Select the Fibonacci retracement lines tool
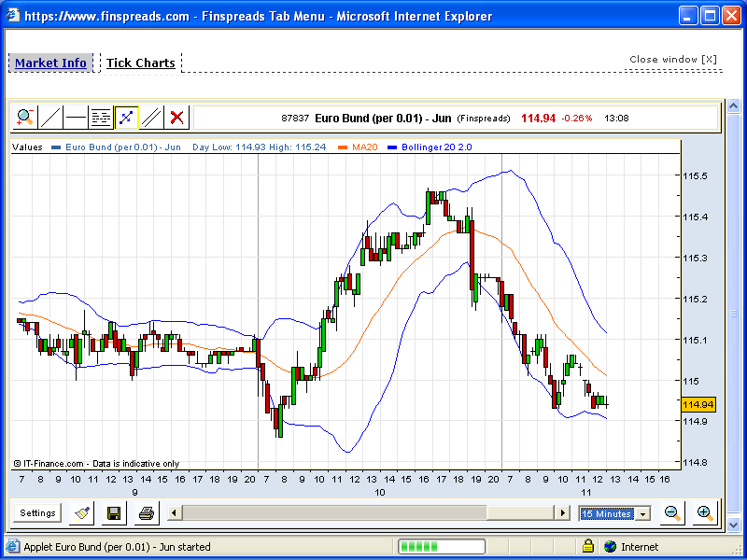This screenshot has width=747, height=560. pyautogui.click(x=101, y=118)
